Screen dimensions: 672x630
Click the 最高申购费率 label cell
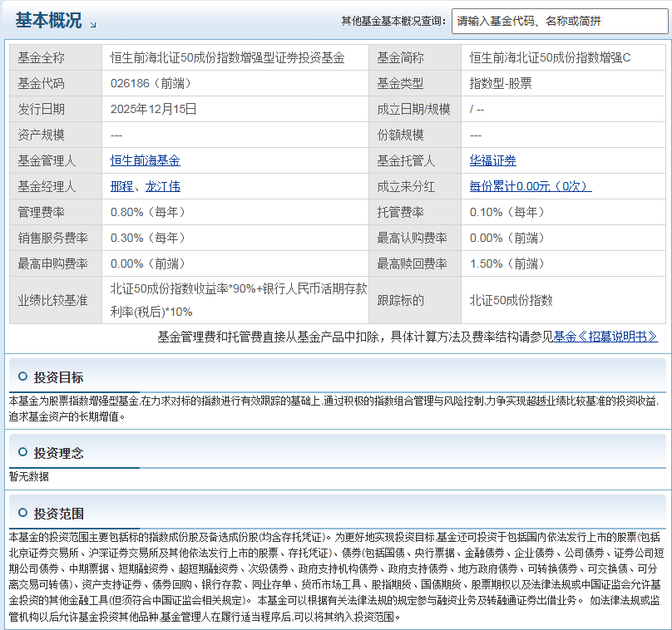click(x=56, y=263)
